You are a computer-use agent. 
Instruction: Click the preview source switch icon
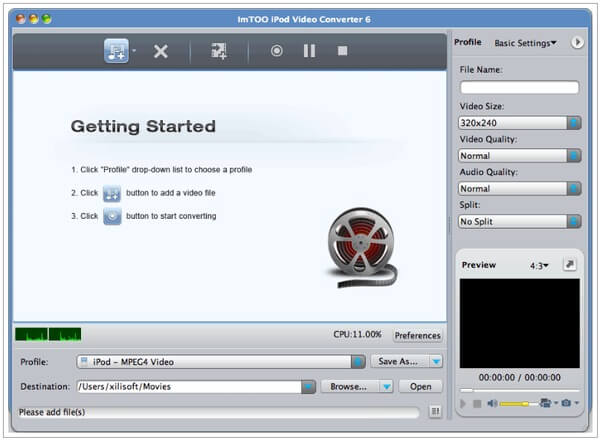[x=545, y=403]
